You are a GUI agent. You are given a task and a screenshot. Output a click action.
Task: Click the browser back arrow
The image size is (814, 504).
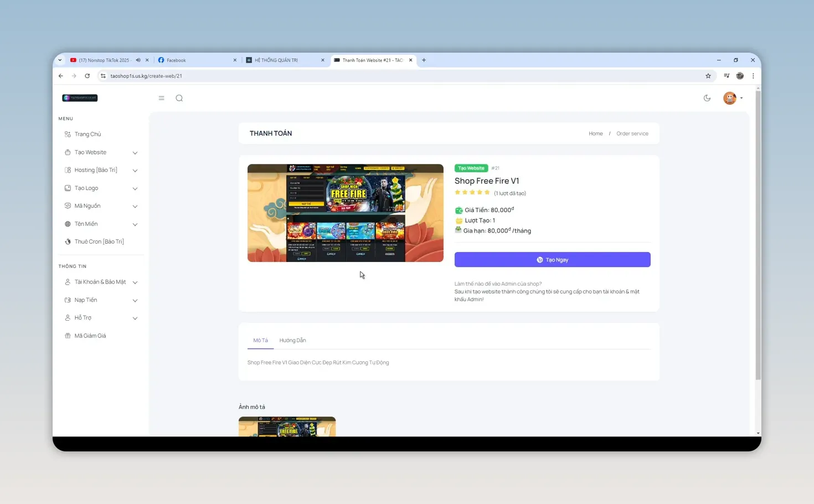tap(61, 76)
